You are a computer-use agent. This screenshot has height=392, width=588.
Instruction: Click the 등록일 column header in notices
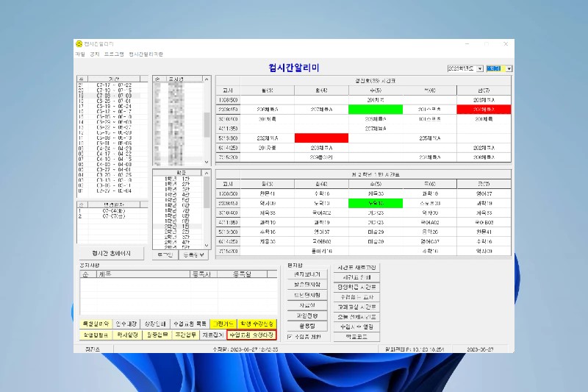pyautogui.click(x=242, y=274)
